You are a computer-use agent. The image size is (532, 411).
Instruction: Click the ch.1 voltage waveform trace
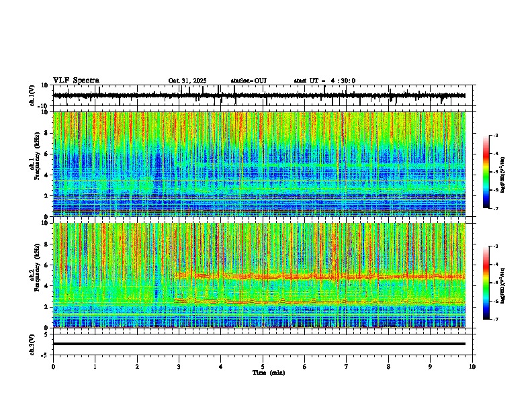(259, 95)
